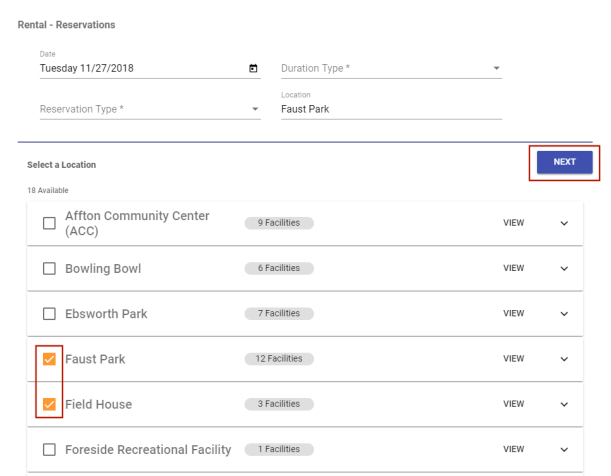
Task: Click the Location field with Faust Park
Action: point(390,109)
